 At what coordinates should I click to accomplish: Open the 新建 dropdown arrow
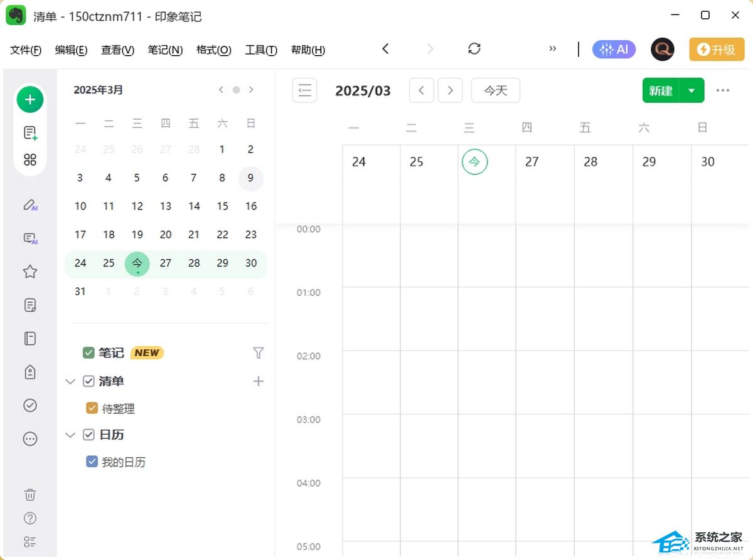click(692, 90)
